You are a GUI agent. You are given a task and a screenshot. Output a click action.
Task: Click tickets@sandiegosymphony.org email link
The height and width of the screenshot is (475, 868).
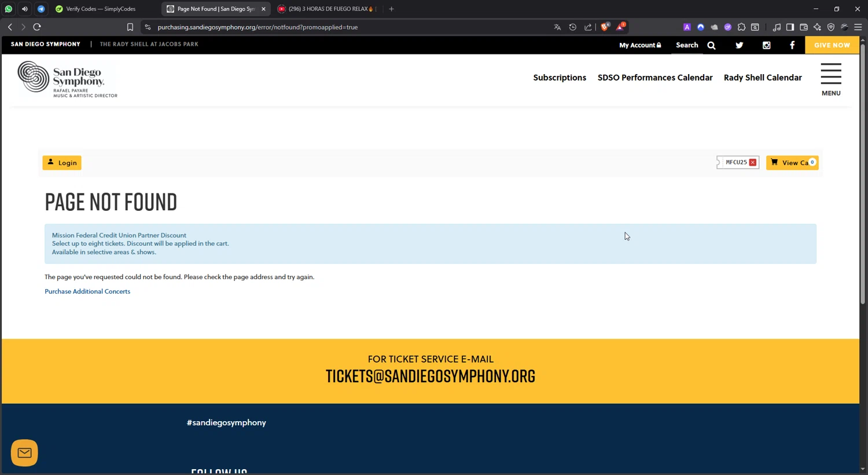(431, 377)
